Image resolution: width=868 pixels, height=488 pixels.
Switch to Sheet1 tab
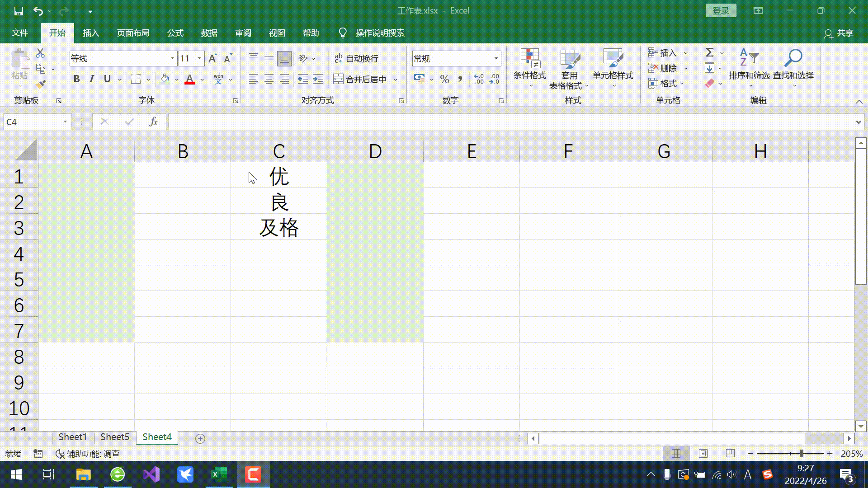click(72, 437)
